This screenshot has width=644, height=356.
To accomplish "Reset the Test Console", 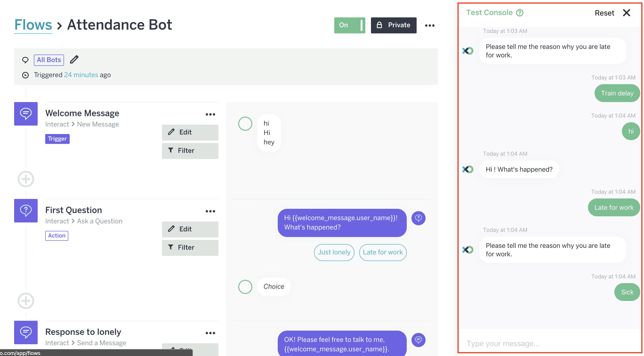I will click(x=604, y=13).
